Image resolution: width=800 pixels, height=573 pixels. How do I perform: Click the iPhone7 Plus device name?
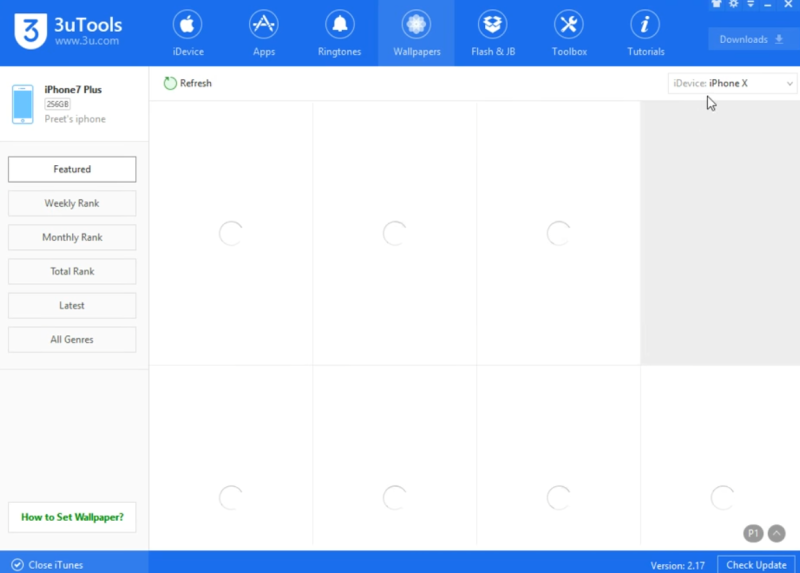tap(73, 89)
